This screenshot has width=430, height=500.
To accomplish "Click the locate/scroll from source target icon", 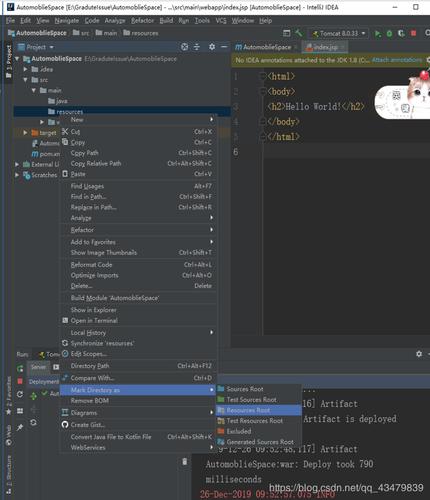I will (184, 47).
